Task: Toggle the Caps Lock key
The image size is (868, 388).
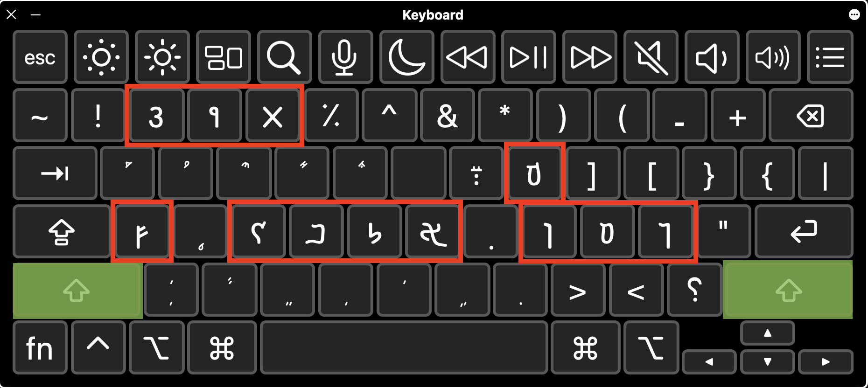Action: tap(62, 232)
